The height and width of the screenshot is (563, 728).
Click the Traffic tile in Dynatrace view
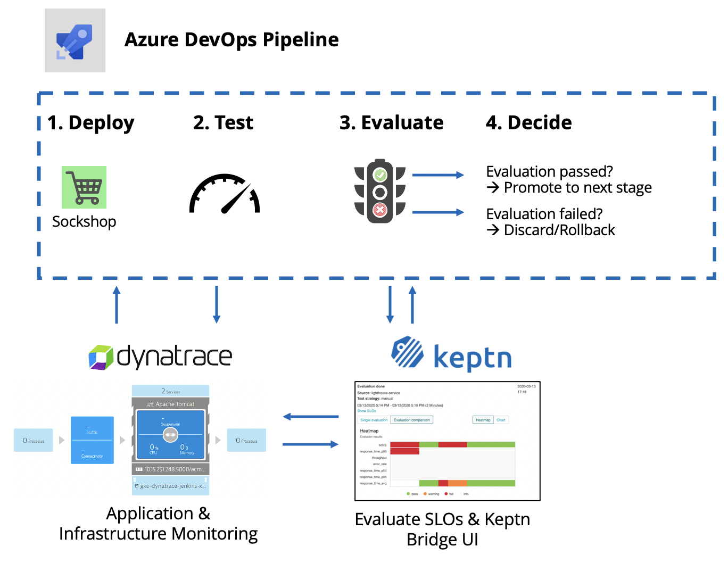pos(92,429)
